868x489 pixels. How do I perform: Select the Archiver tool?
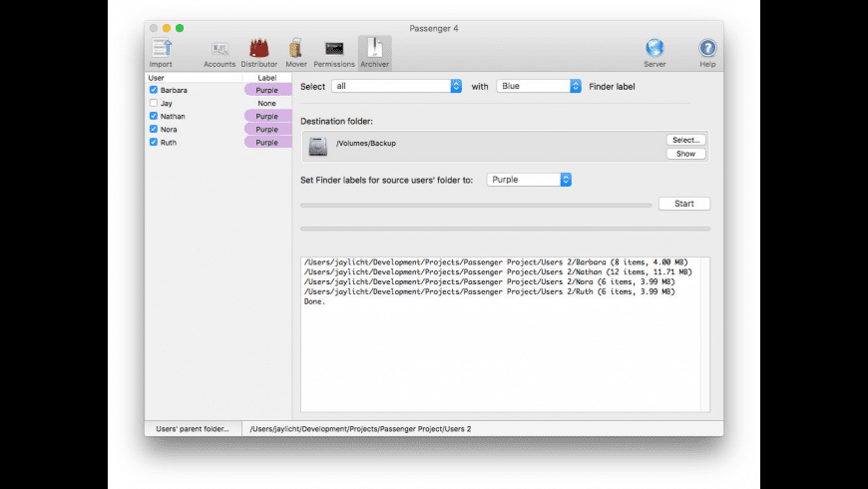[x=375, y=53]
